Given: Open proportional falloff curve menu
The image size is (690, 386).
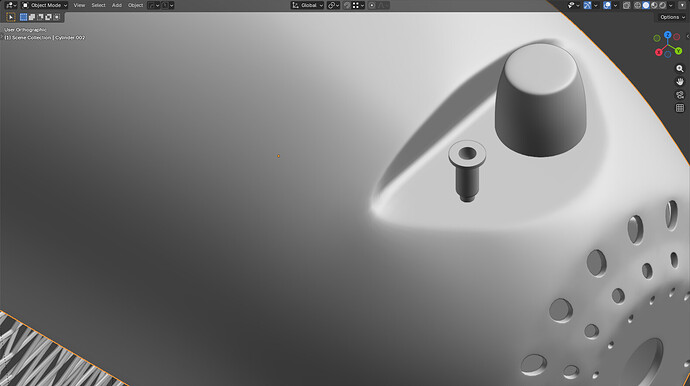Looking at the screenshot, I should pos(383,5).
